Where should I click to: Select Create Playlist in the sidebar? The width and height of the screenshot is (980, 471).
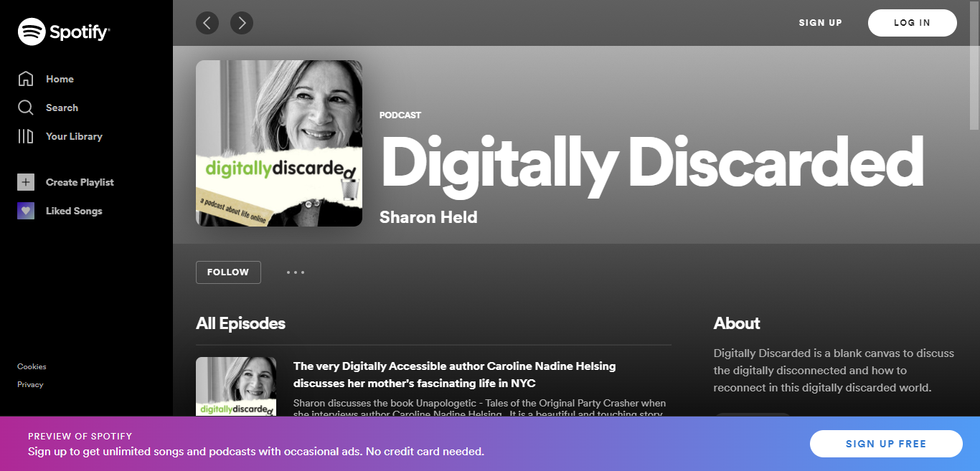point(80,182)
